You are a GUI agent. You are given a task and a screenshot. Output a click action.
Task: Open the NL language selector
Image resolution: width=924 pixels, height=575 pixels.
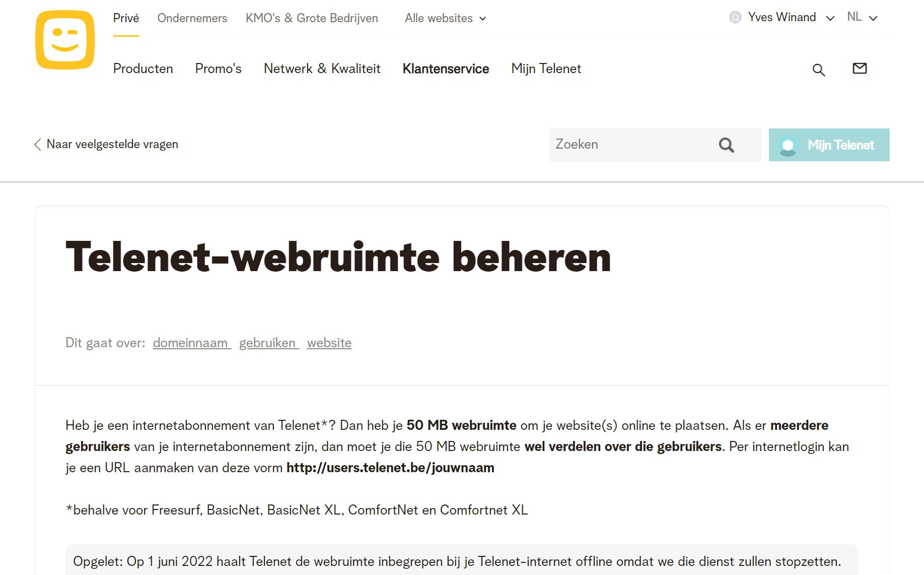(x=862, y=17)
